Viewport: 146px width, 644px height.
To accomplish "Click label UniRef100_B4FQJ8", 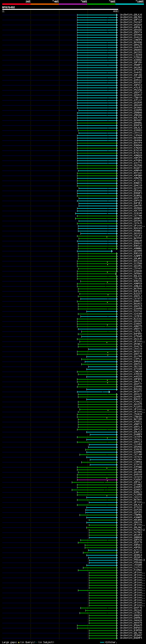I will pyautogui.click(x=131, y=291).
